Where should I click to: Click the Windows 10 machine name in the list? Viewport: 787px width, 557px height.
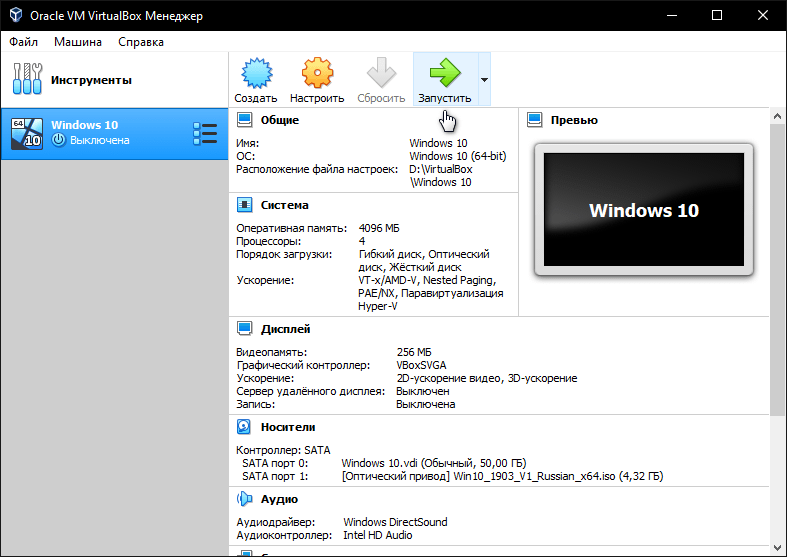point(84,125)
